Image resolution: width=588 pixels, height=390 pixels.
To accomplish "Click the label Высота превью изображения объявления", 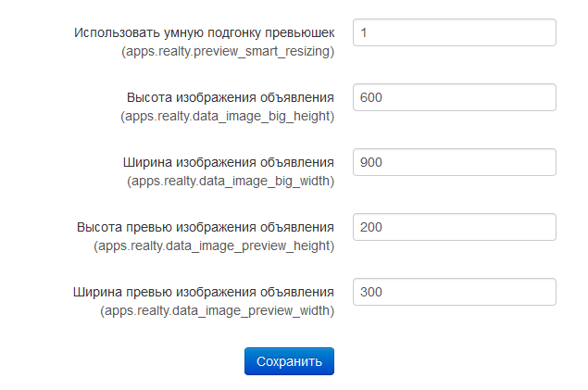I will click(206, 227).
